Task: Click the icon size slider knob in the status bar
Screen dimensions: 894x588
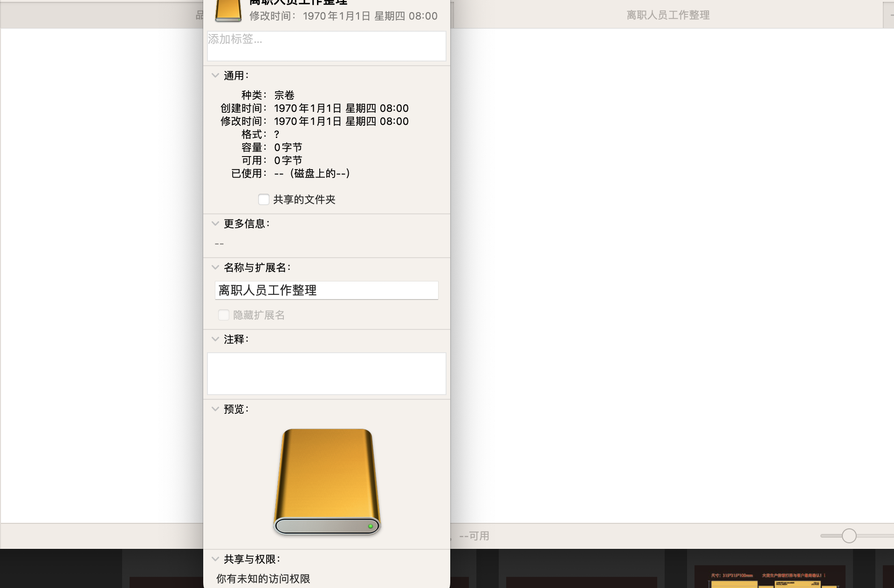Action: click(x=849, y=536)
